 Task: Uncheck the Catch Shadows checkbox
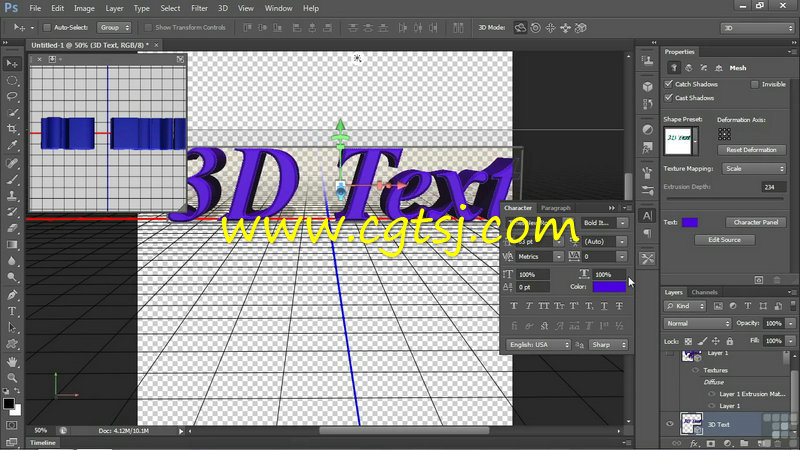668,84
